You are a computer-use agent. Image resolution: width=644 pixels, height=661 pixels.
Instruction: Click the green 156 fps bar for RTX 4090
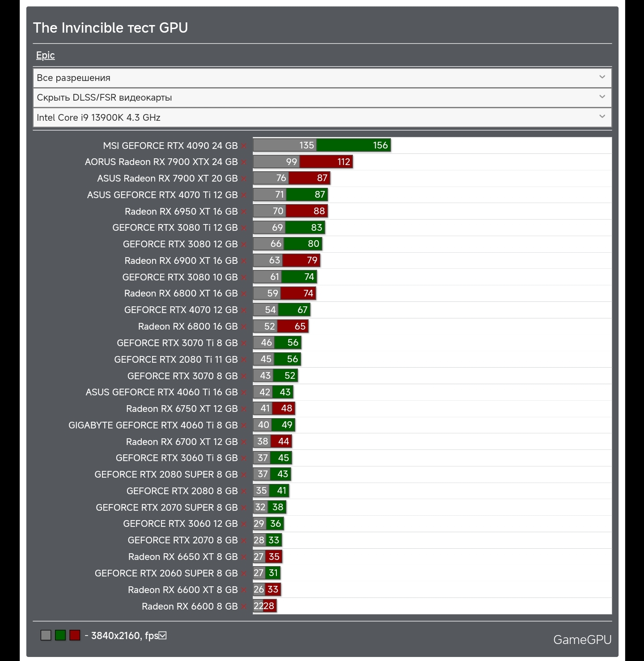pos(354,145)
